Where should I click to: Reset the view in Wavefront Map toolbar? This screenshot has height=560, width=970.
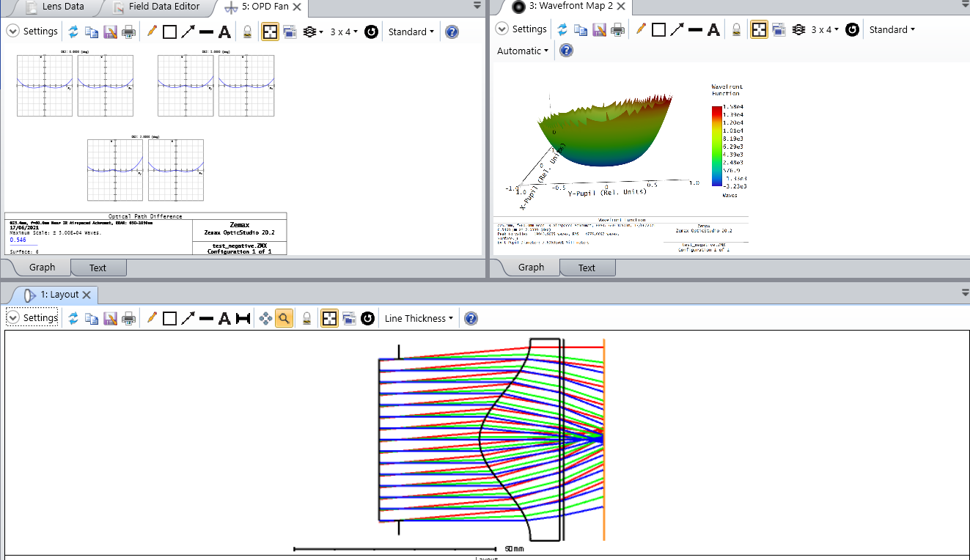852,29
